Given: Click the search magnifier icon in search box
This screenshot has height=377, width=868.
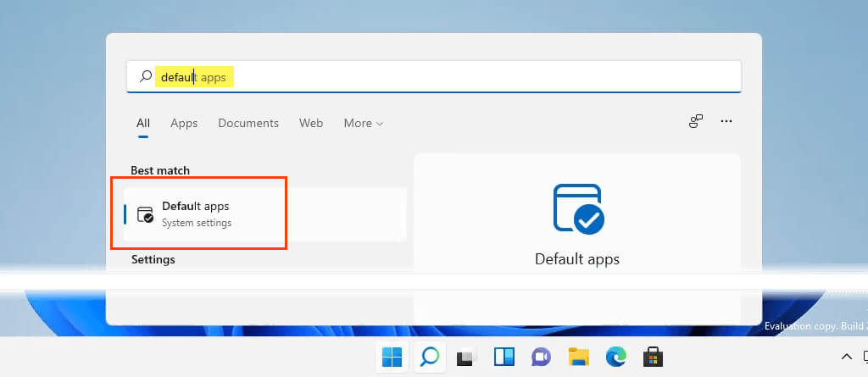Looking at the screenshot, I should point(146,77).
